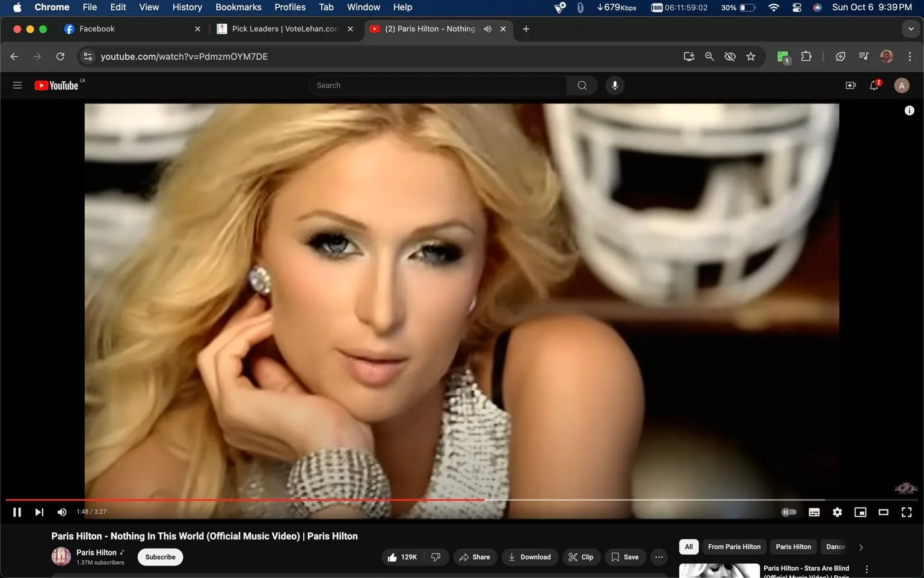
Task: Toggle theater mode view
Action: click(x=883, y=512)
